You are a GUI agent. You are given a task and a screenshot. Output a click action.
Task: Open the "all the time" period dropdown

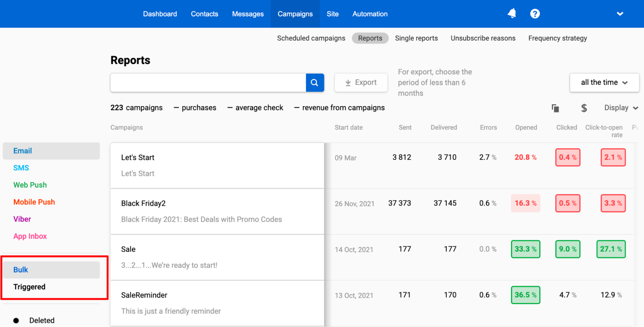[604, 83]
